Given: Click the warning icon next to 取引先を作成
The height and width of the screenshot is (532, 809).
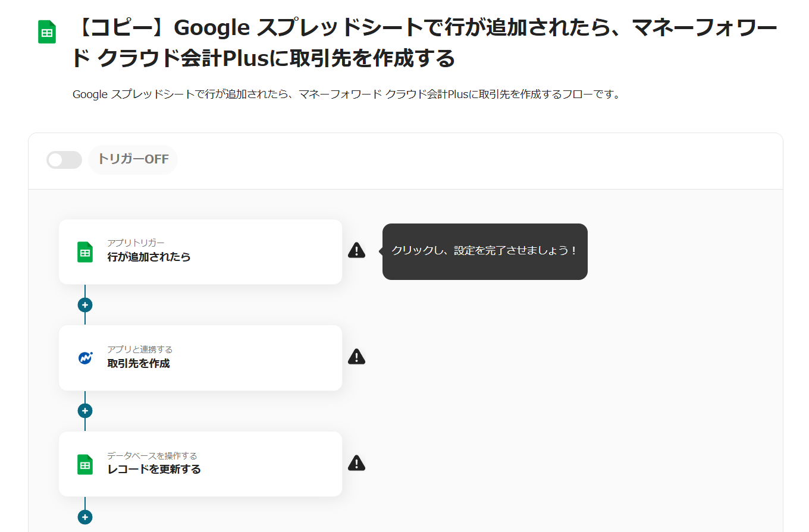Looking at the screenshot, I should click(356, 357).
